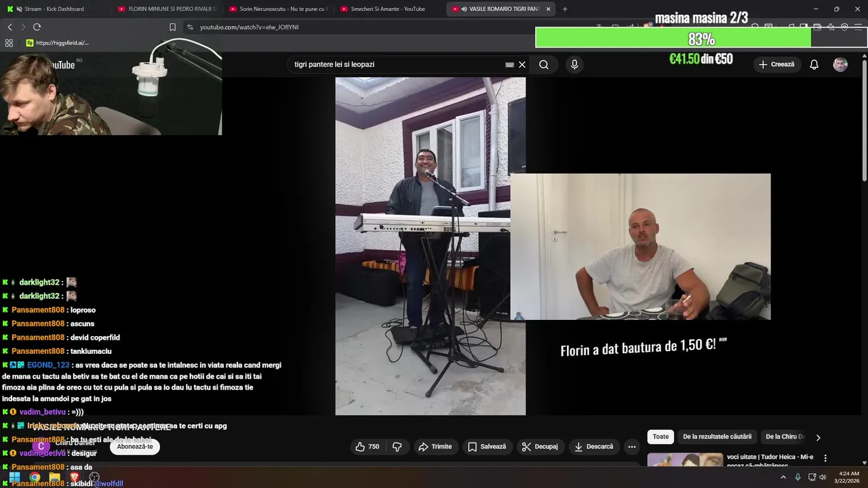Image resolution: width=868 pixels, height=488 pixels.
Task: Open the YouTube account avatar menu
Action: click(x=840, y=64)
